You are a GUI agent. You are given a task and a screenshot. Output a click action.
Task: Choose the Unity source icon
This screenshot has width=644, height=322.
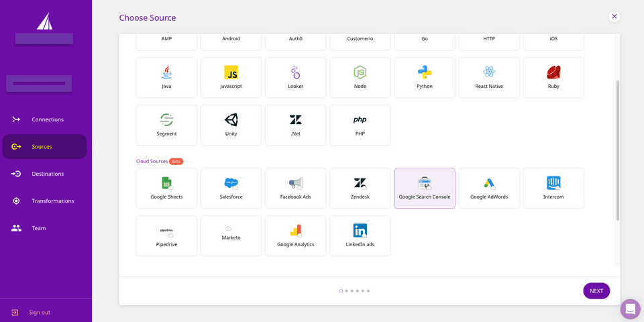click(231, 120)
